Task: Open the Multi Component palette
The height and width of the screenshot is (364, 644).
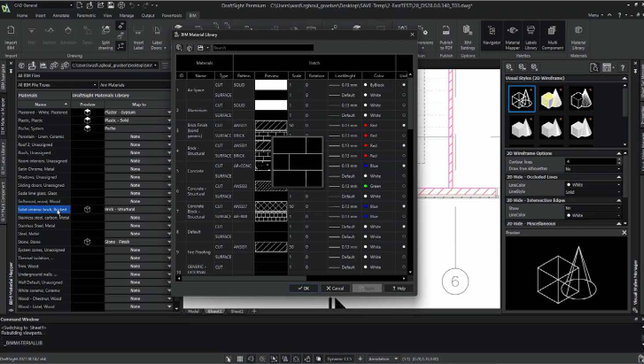Action: click(553, 37)
